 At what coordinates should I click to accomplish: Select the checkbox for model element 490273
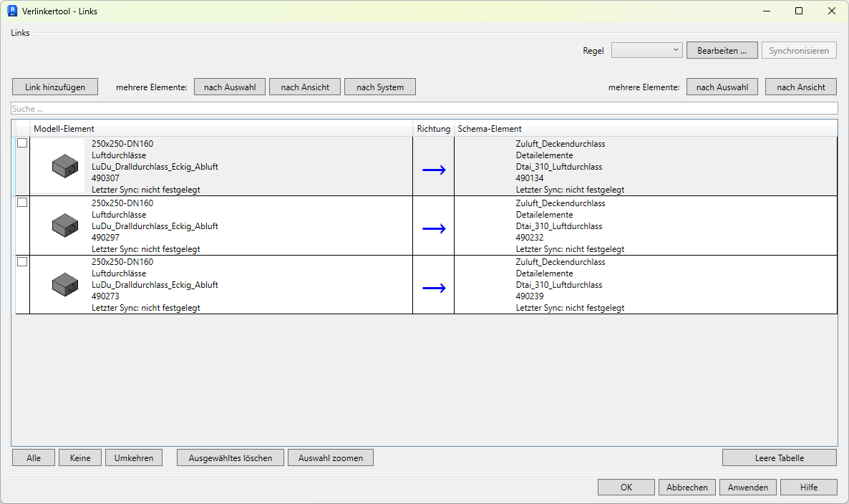pyautogui.click(x=22, y=261)
